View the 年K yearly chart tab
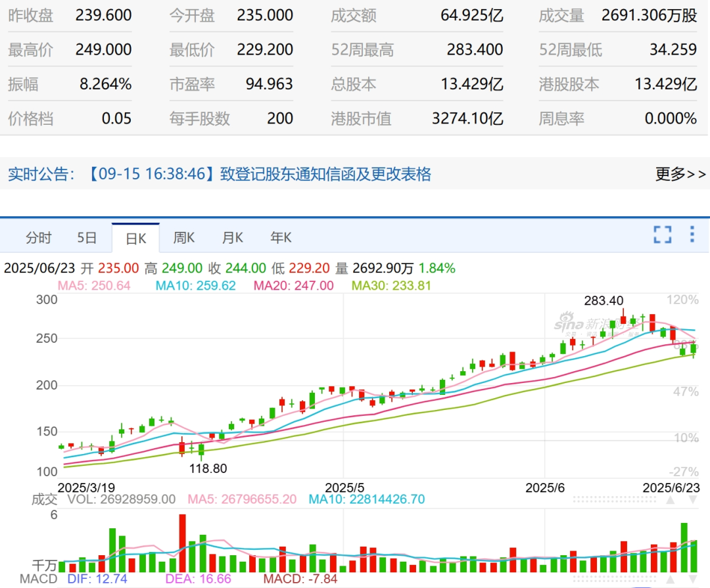Image resolution: width=710 pixels, height=588 pixels. 281,238
